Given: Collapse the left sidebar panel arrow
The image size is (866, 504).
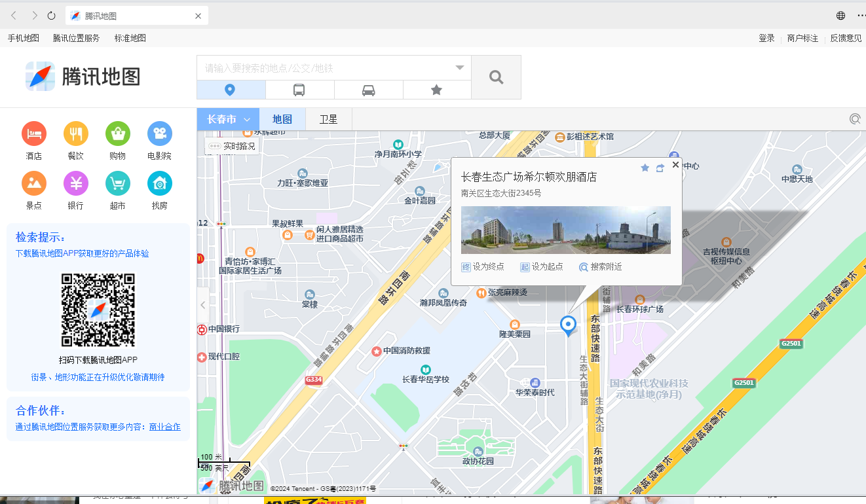Looking at the screenshot, I should pos(203,305).
